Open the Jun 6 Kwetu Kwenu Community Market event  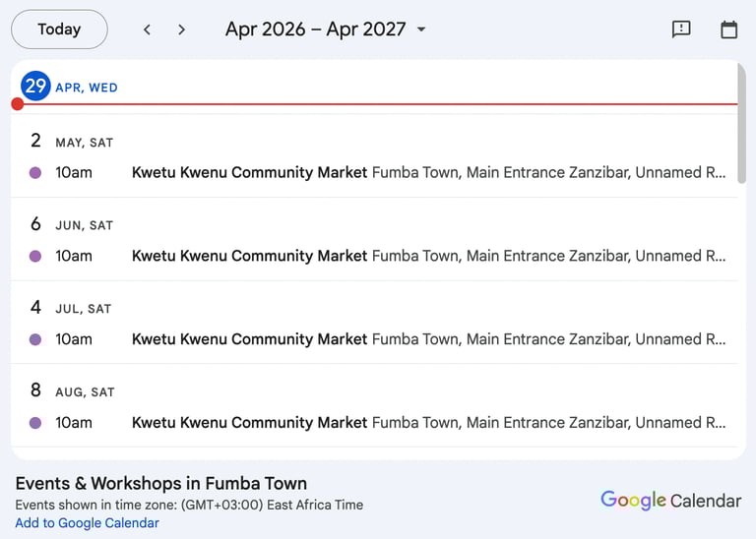coord(250,257)
